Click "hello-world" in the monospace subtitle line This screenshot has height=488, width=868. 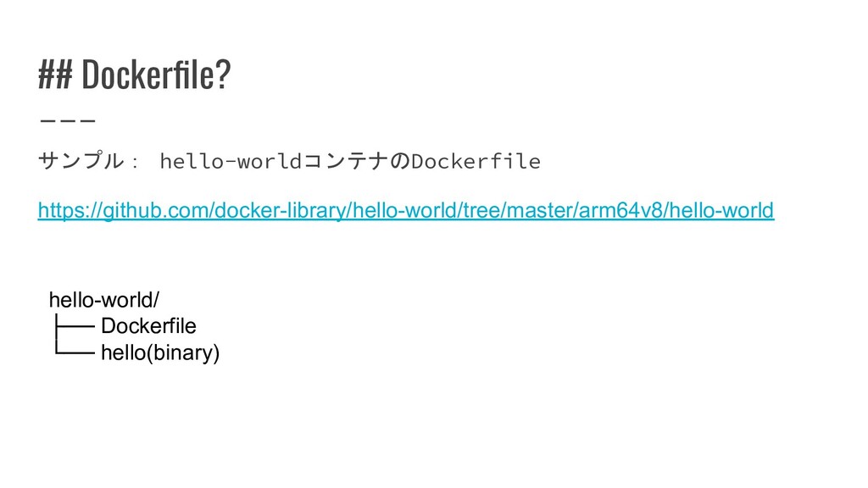pyautogui.click(x=231, y=162)
